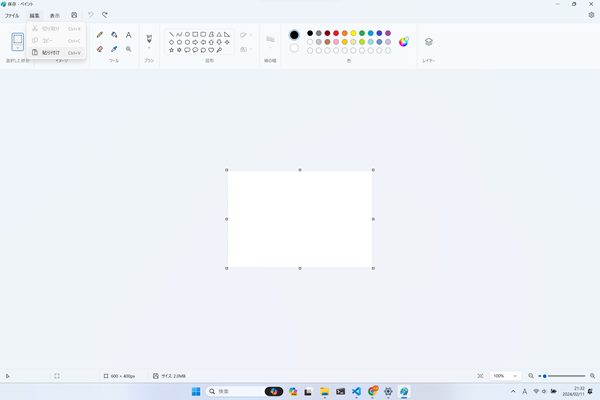
Task: Click the Windows Start button
Action: pyautogui.click(x=196, y=391)
